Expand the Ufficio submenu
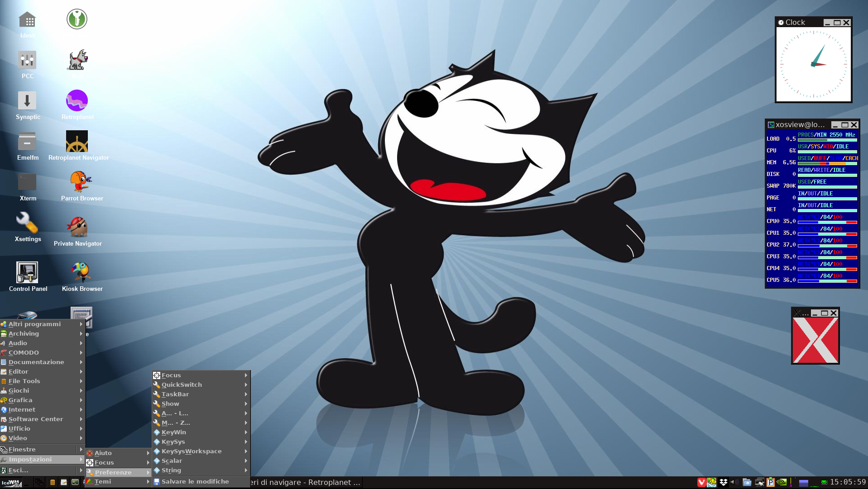The width and height of the screenshot is (868, 489). (x=43, y=428)
